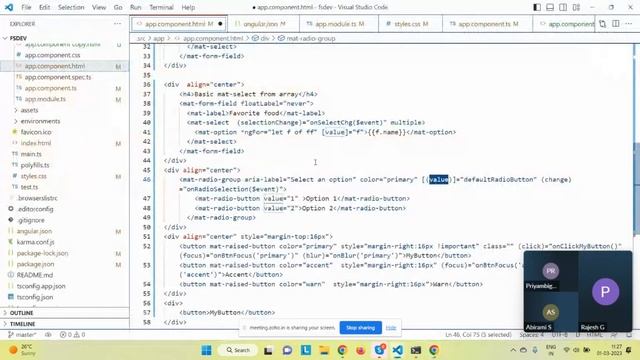Open polyfills.ts file

click(x=35, y=165)
